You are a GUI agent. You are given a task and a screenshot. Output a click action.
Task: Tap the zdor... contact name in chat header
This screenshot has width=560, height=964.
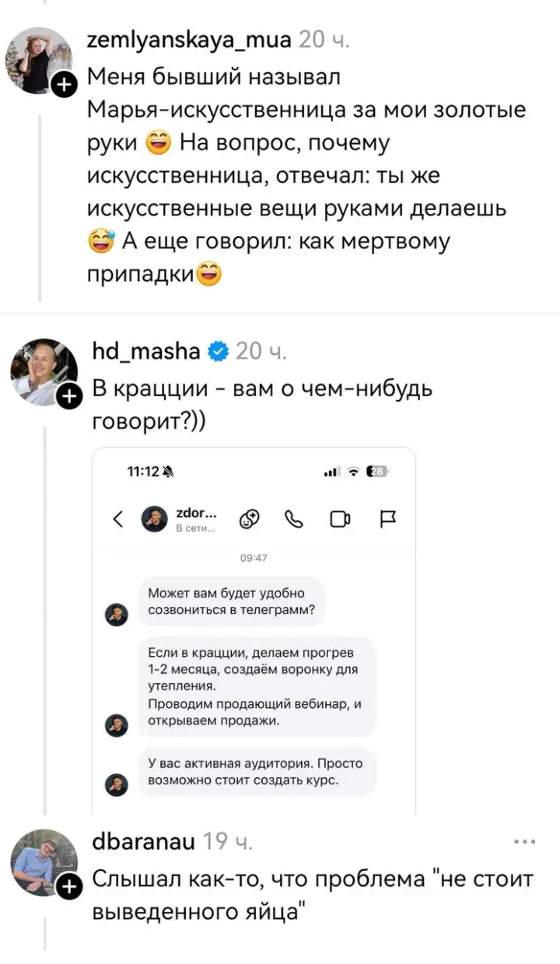(x=197, y=514)
